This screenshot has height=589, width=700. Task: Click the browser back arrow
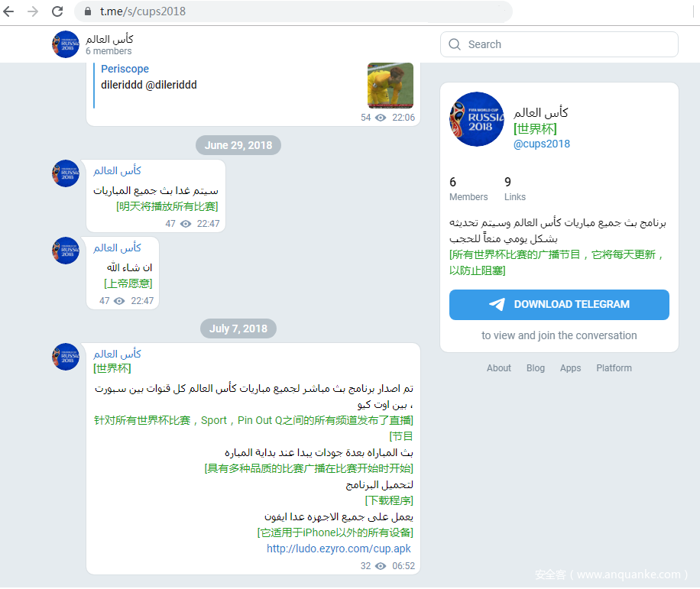pos(8,11)
